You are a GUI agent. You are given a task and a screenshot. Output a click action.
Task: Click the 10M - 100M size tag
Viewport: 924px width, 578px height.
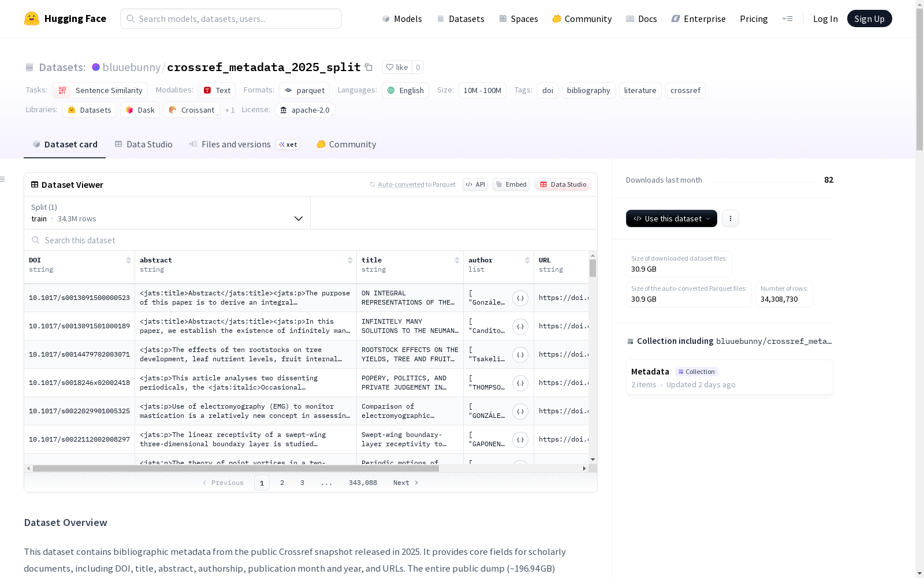482,90
